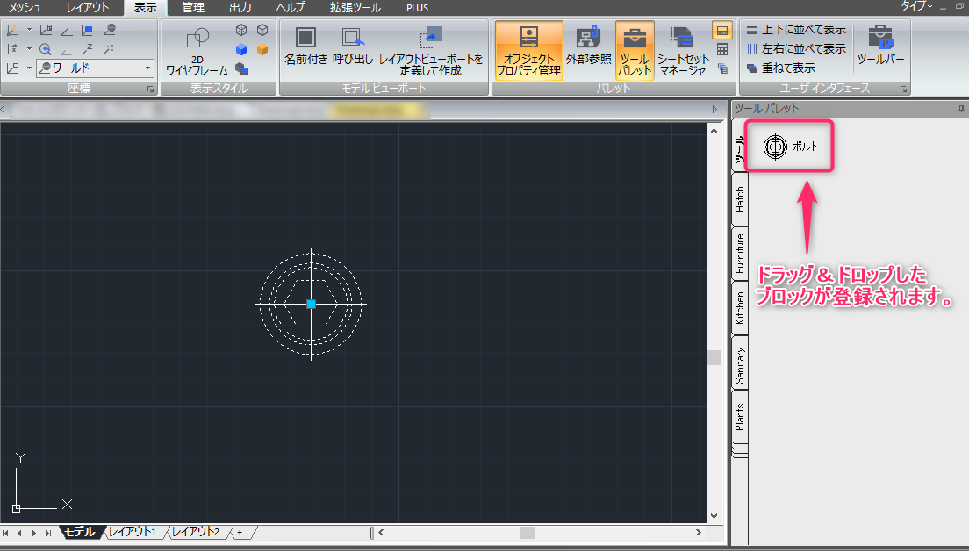Viewport: 969px width, 560px height.
Task: Toggle the ツールパレット button
Action: point(635,51)
